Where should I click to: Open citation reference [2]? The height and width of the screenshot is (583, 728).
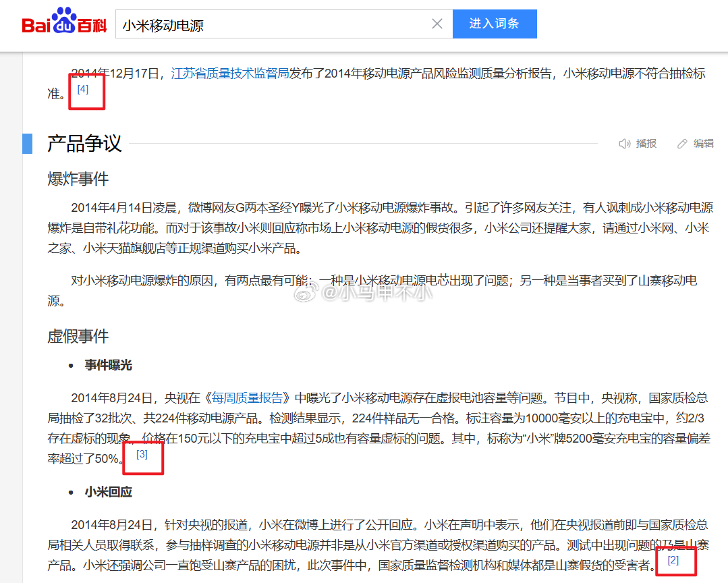point(673,560)
